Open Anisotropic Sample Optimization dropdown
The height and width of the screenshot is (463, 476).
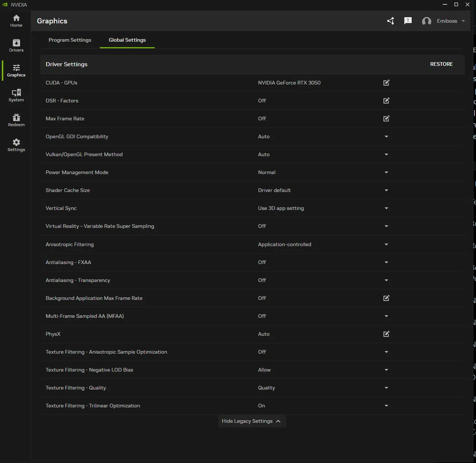[386, 352]
